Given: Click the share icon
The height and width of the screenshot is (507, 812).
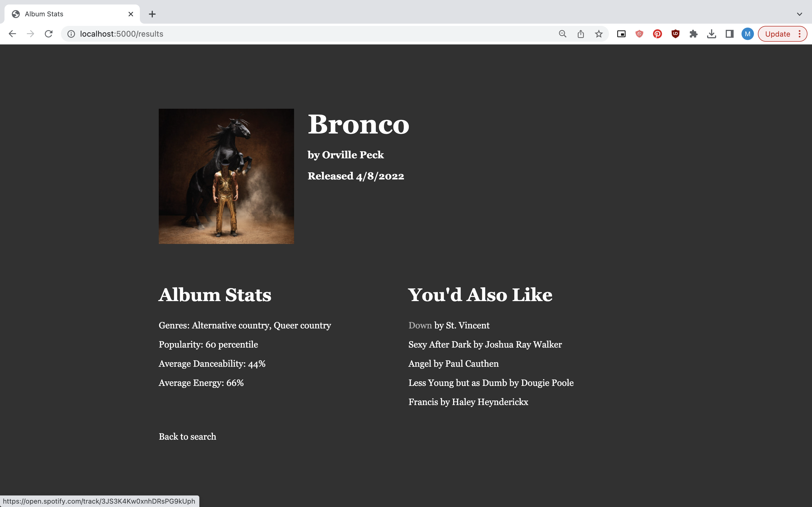Looking at the screenshot, I should [580, 34].
